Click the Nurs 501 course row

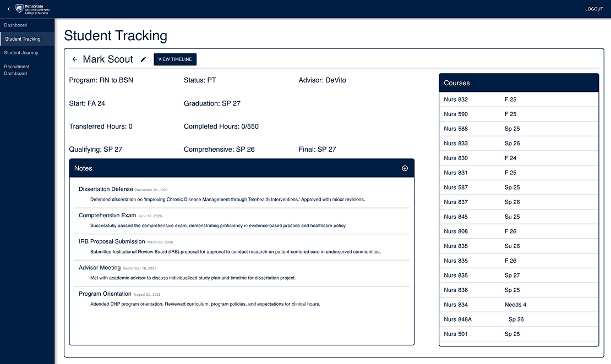[x=518, y=334]
